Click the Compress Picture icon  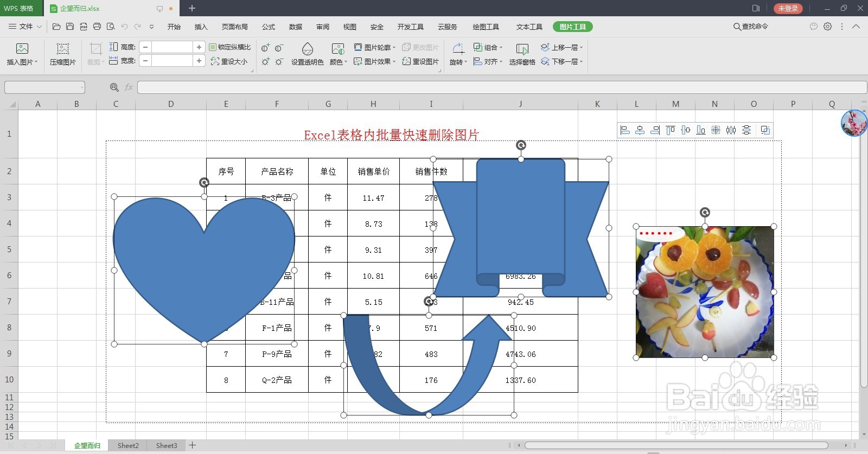(x=62, y=49)
